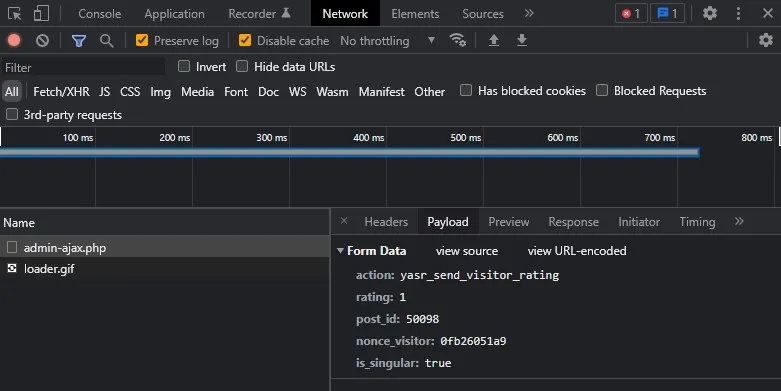Import a HAR file with the upload arrow

coord(494,40)
